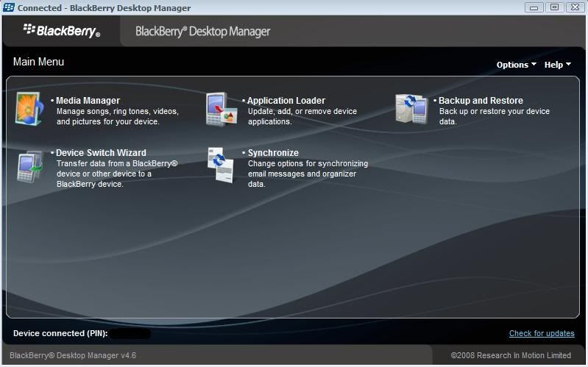Click the Synchronize documents icon
Image resolution: width=588 pixels, height=367 pixels.
tap(221, 165)
